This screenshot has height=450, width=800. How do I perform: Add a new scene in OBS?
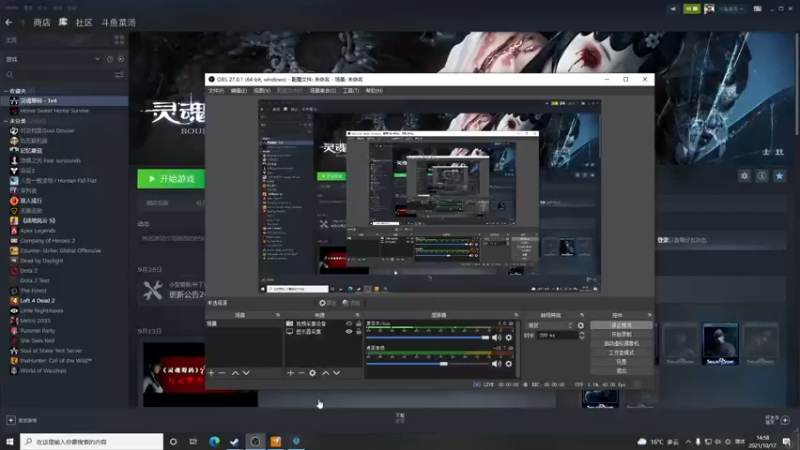coord(211,373)
